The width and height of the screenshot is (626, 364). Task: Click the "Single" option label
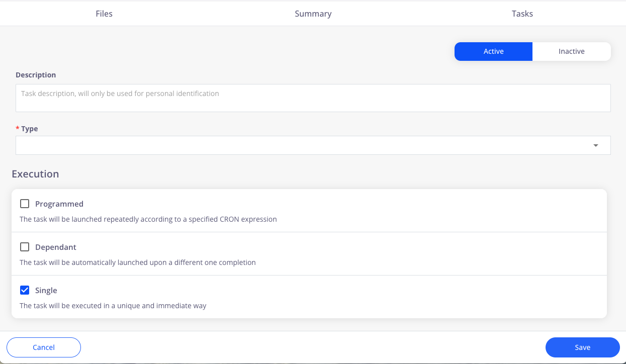[46, 291]
